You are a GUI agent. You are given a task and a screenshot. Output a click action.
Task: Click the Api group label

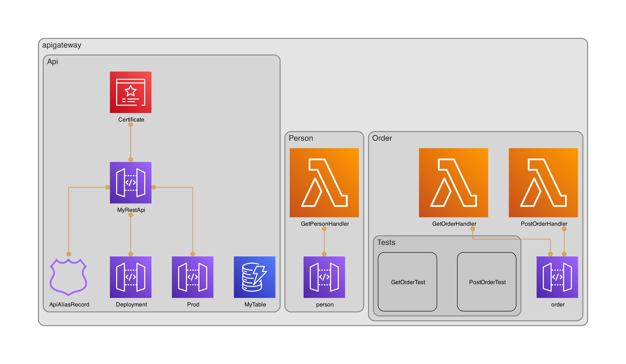(52, 61)
